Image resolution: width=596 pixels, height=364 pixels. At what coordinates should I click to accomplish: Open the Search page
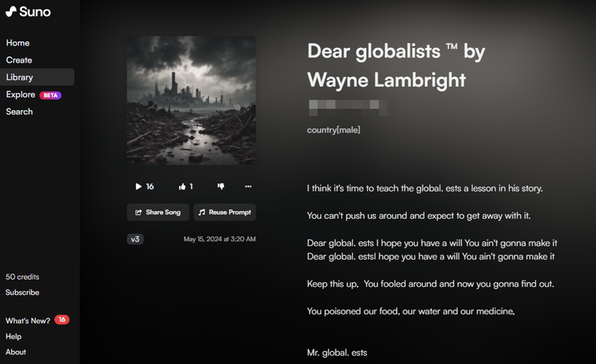[x=19, y=112]
